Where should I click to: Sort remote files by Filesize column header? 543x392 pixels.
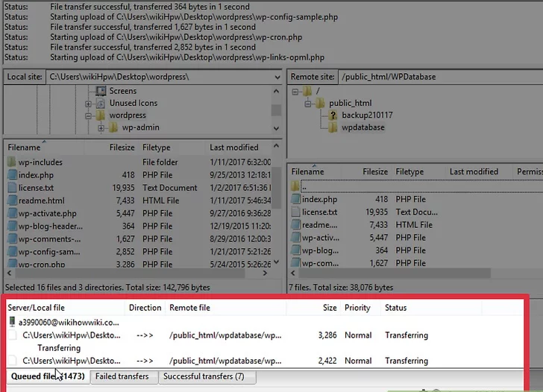[x=375, y=172]
